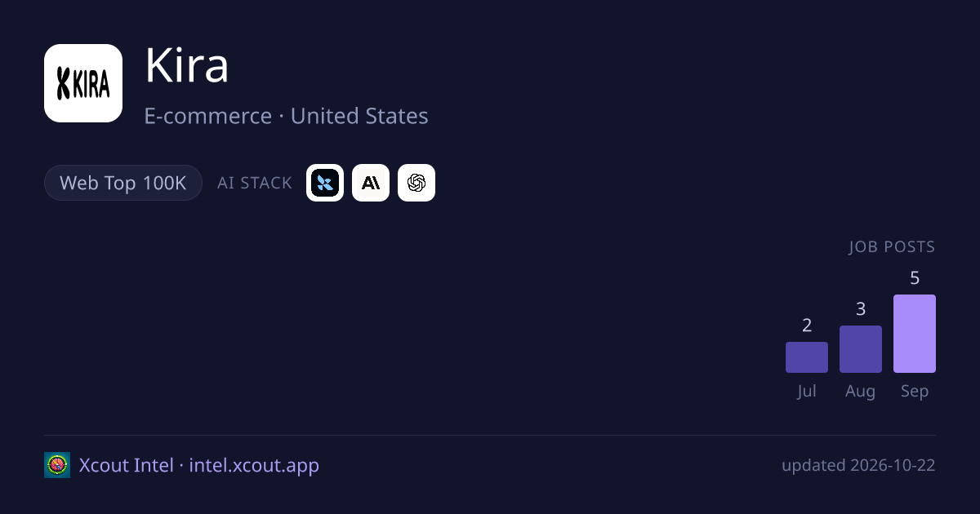Screen dimensions: 980x514
Task: Click the Kira company name heading
Action: point(187,67)
